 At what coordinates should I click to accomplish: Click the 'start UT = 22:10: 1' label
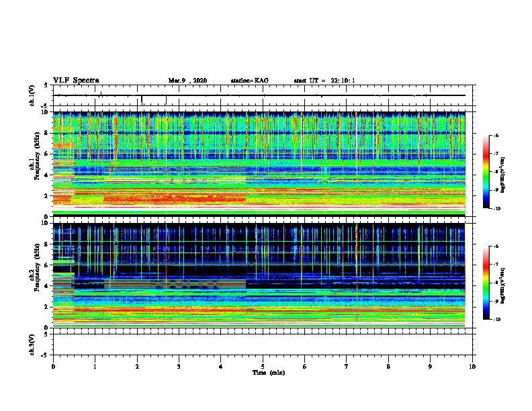pyautogui.click(x=324, y=81)
